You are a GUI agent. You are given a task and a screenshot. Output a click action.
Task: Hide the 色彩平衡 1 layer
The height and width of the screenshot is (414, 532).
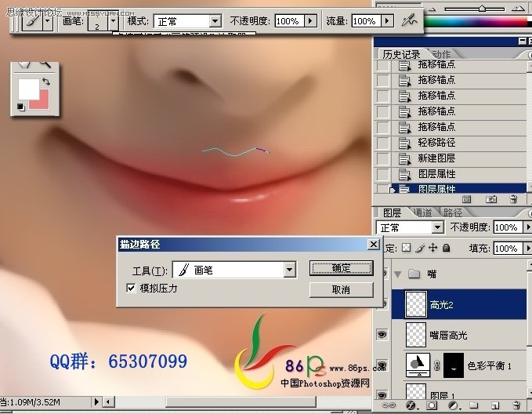pyautogui.click(x=382, y=365)
